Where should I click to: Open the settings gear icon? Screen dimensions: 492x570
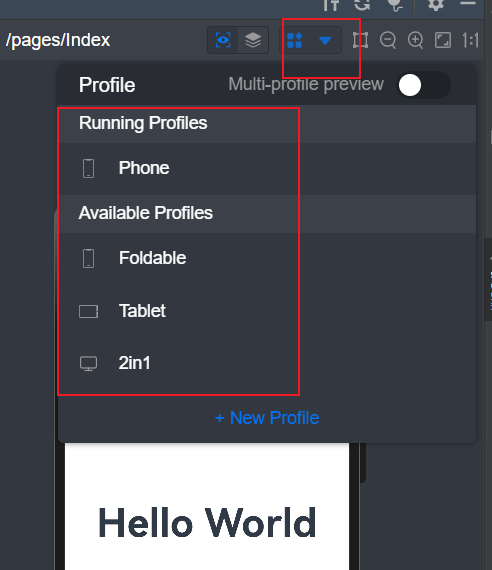(436, 5)
